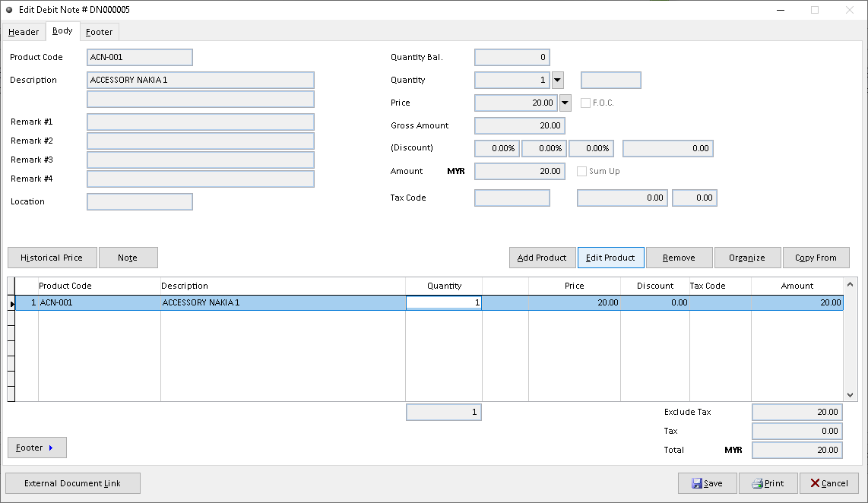Click the third discount percentage field
The image size is (868, 503).
(x=591, y=148)
